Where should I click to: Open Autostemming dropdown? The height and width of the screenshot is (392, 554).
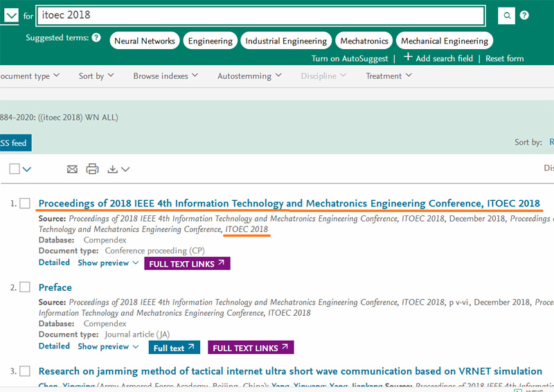(x=249, y=76)
